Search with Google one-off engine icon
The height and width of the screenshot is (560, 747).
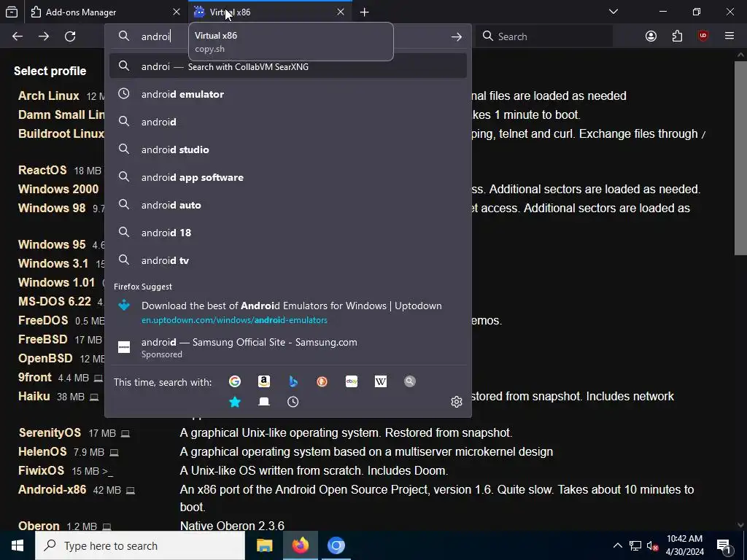coord(235,381)
